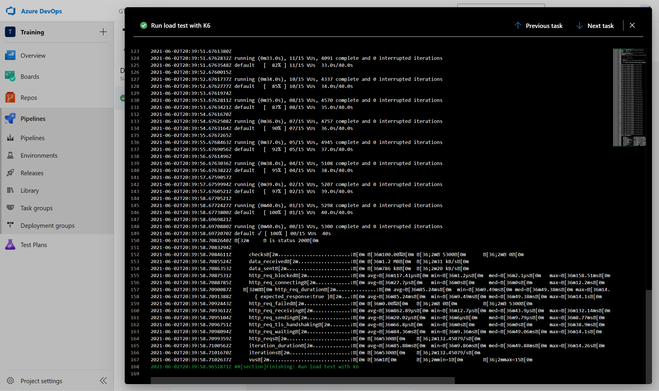Close the log panel

[632, 25]
